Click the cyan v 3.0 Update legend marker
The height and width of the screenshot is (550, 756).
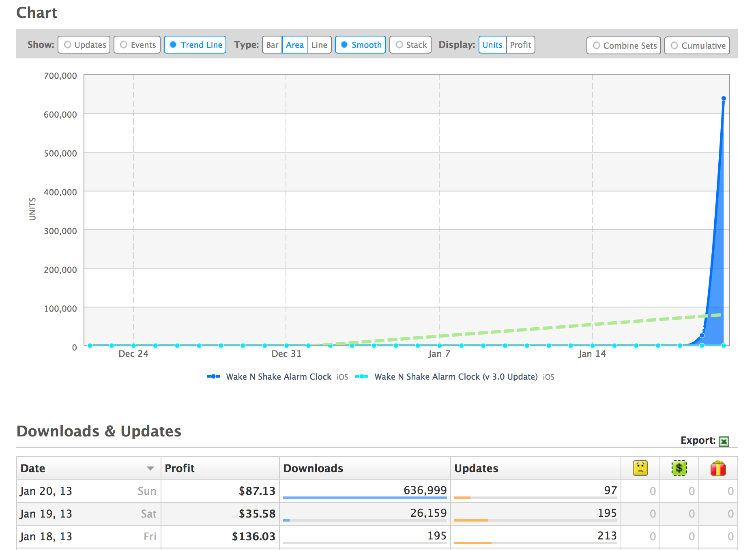tap(362, 377)
